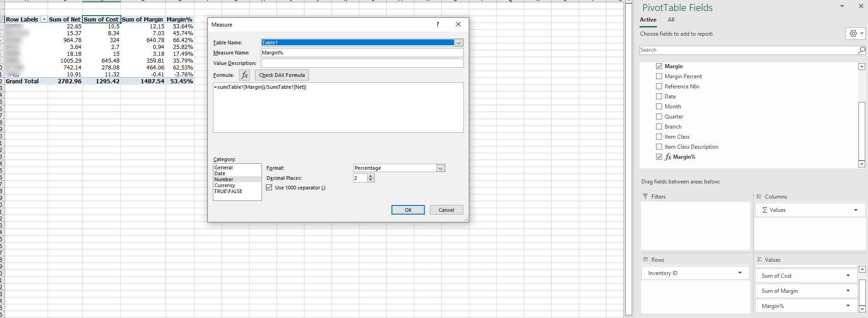
Task: Expand the Inventory ID row field menu
Action: pyautogui.click(x=740, y=273)
